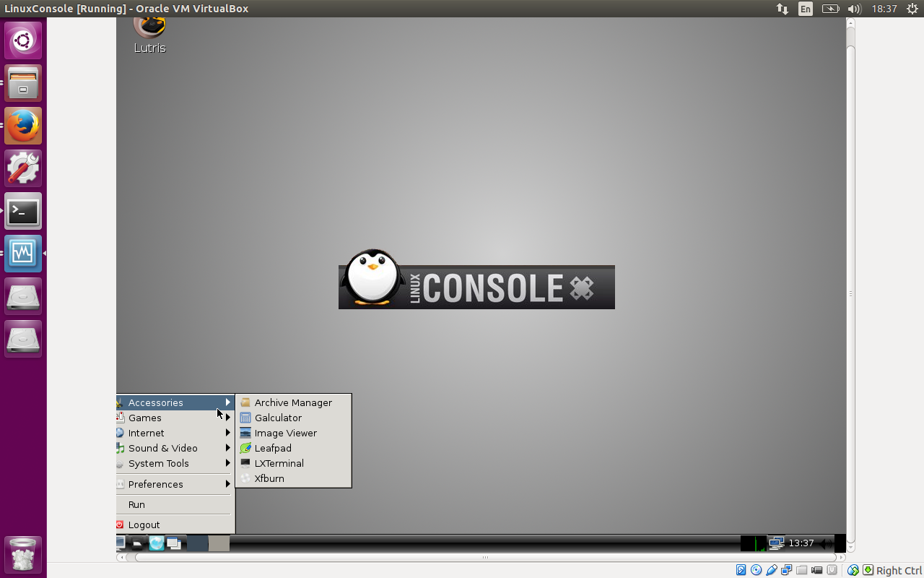This screenshot has width=924, height=578.
Task: Launch Xfburn from Accessories submenu
Action: pos(293,478)
